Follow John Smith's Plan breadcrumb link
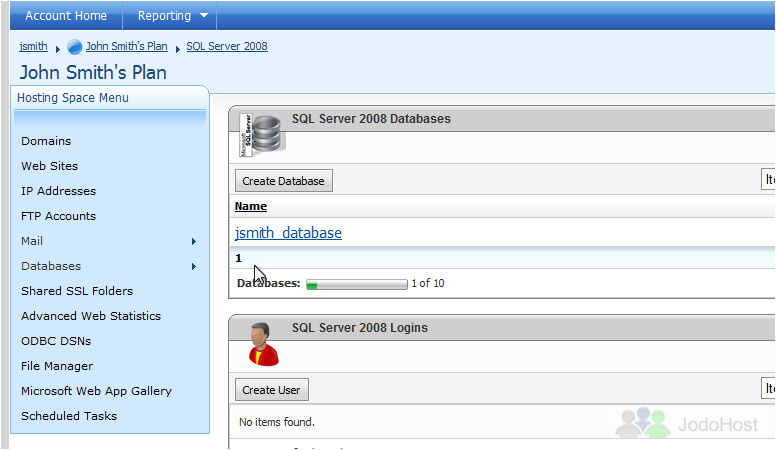 coord(126,47)
